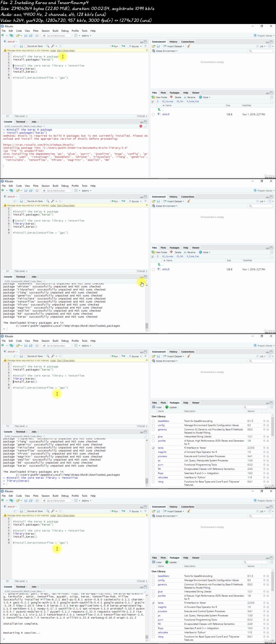Click the Go to file/function field in the first frame
The image size is (276, 644).
point(56,36)
